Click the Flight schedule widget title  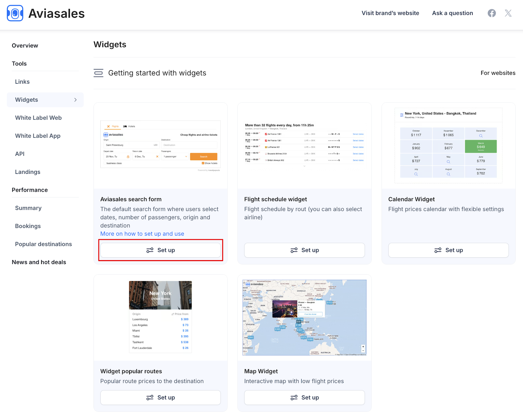point(276,199)
